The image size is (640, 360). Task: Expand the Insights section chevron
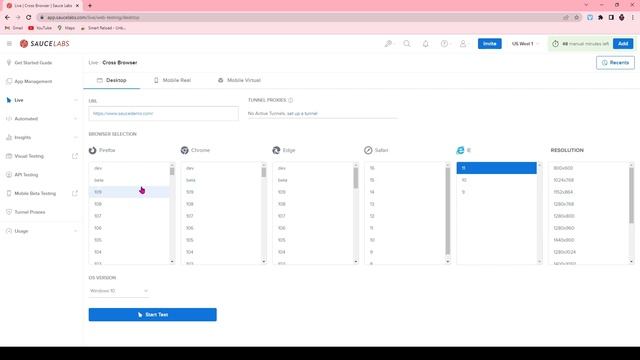tap(76, 138)
